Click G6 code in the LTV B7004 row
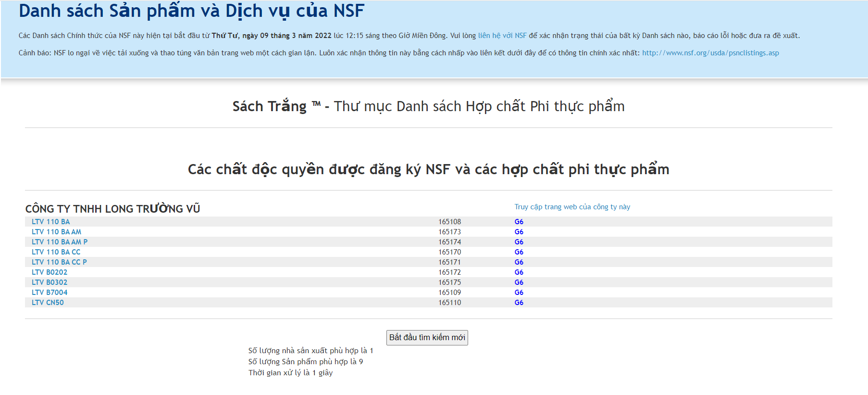 click(519, 293)
